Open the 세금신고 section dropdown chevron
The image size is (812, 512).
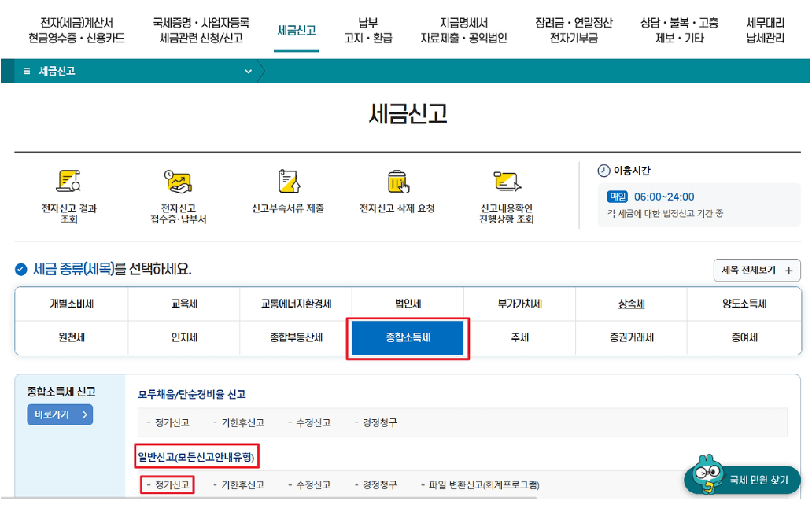pos(248,71)
